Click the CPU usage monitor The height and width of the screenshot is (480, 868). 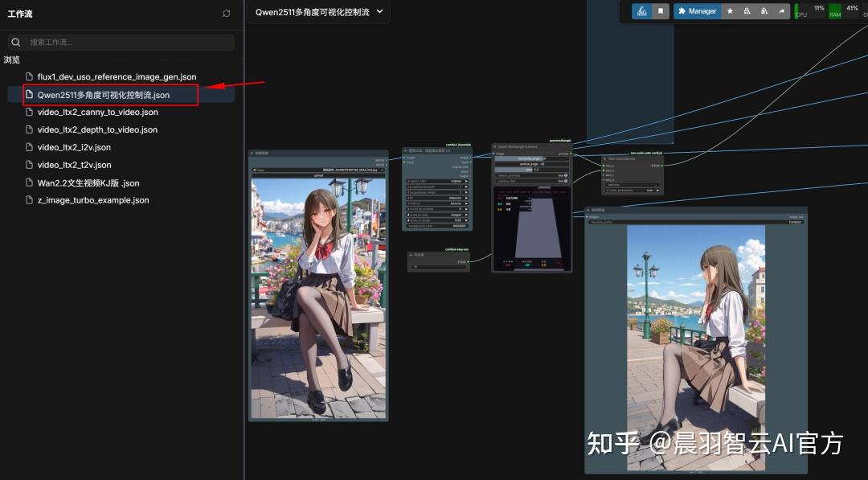810,11
